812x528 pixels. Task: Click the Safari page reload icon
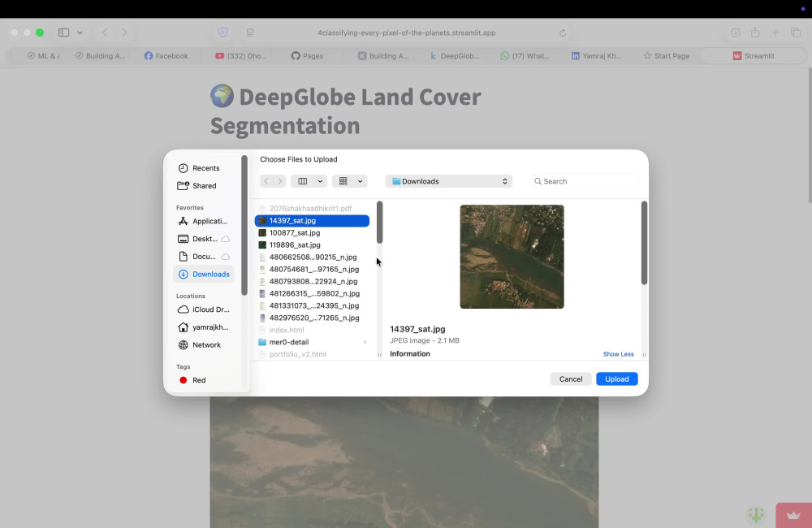(563, 32)
